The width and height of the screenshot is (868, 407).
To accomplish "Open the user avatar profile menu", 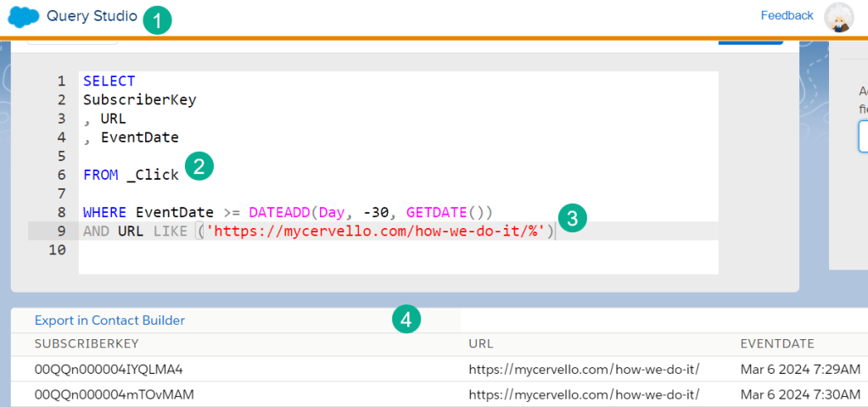I will tap(838, 18).
